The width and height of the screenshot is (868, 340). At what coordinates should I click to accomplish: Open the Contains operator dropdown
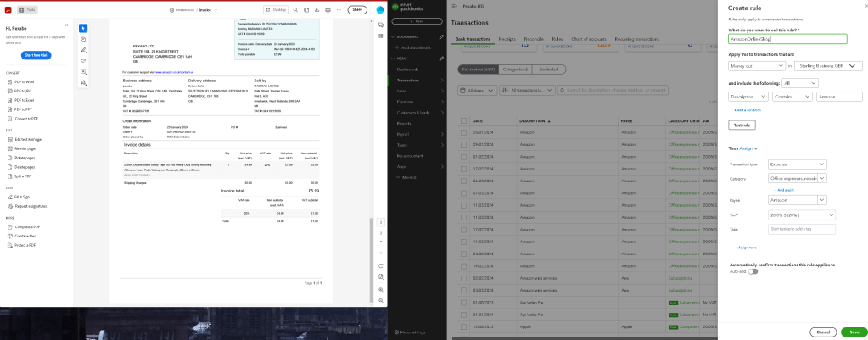coord(792,97)
